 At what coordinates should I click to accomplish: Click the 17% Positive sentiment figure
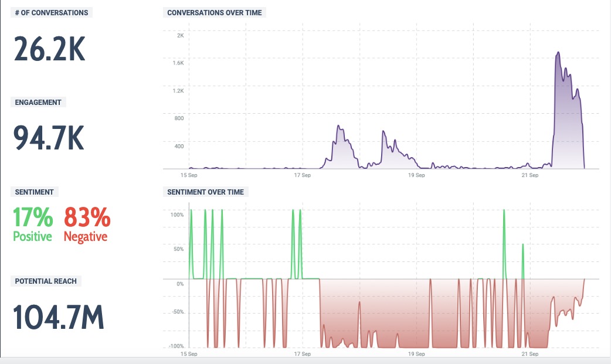click(33, 225)
